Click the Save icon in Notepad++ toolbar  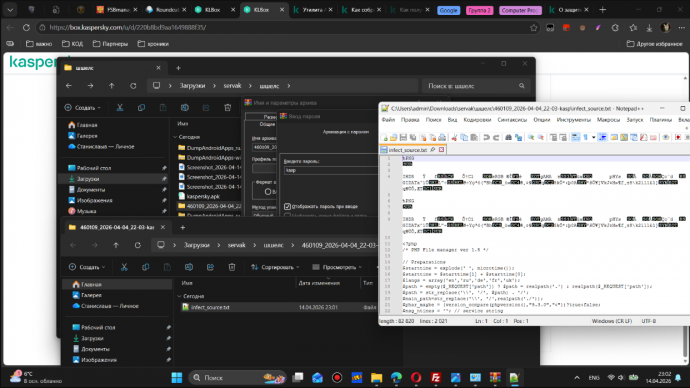pos(403,138)
